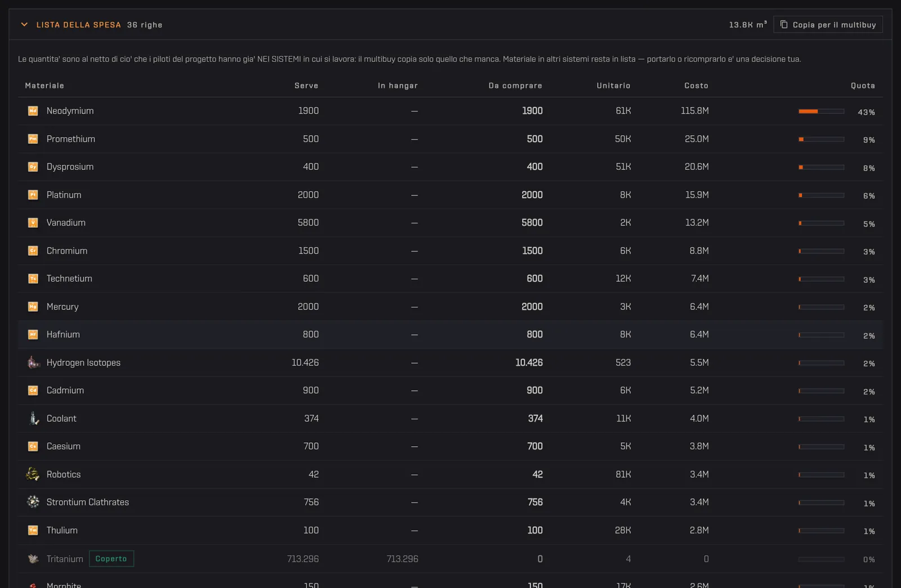
Task: Click the Mercury material icon
Action: click(33, 307)
